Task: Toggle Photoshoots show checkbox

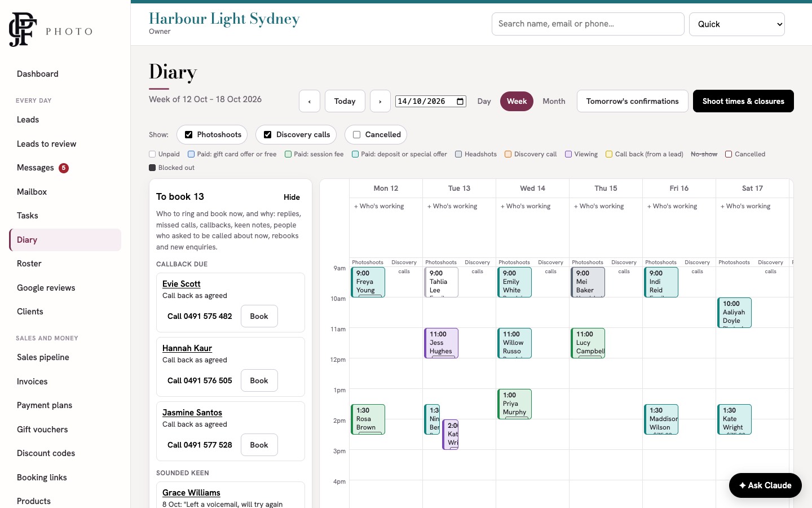Action: [x=189, y=134]
